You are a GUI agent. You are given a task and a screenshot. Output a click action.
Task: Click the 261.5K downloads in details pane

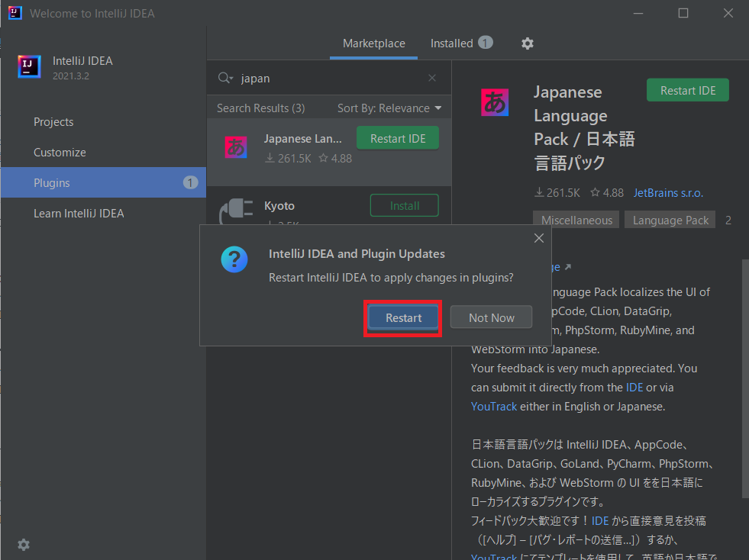557,193
